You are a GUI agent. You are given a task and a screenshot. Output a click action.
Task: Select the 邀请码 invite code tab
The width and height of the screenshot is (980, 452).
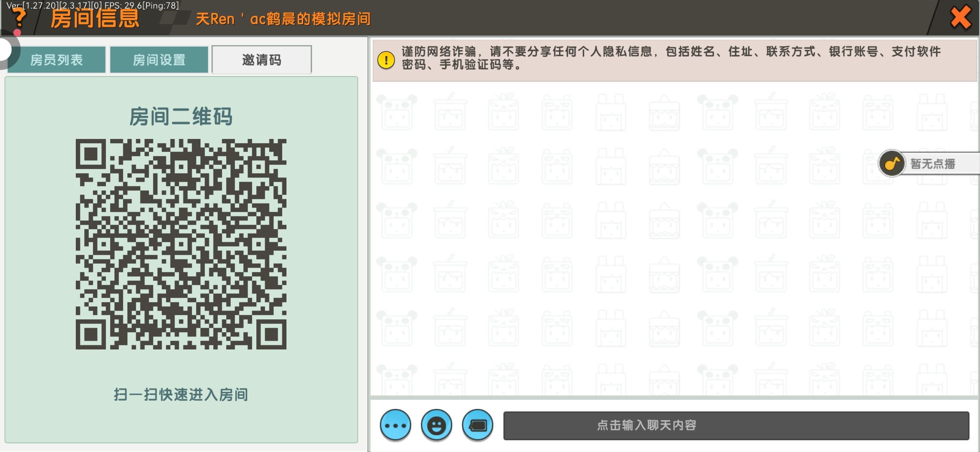(261, 60)
